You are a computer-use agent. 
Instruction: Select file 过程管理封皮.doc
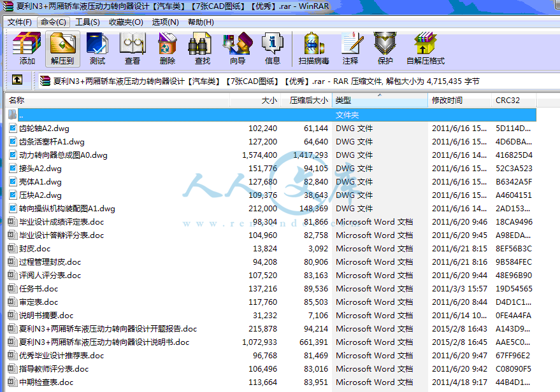[50, 262]
